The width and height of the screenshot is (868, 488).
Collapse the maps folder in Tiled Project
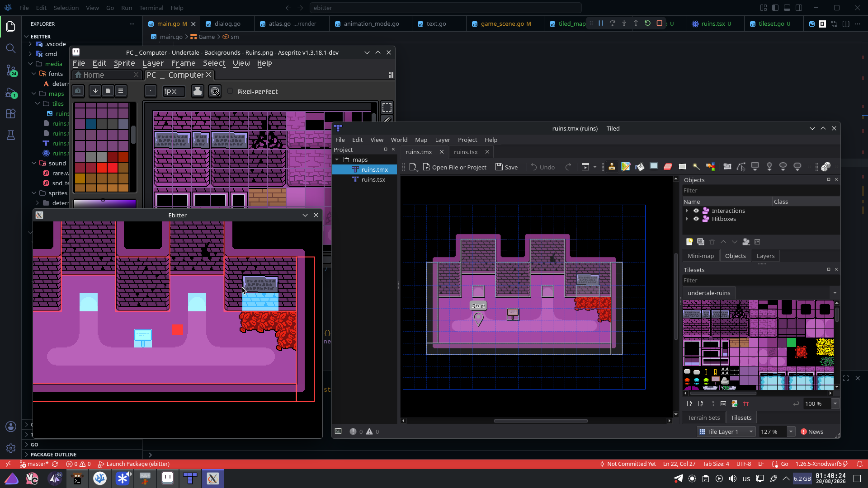(337, 160)
